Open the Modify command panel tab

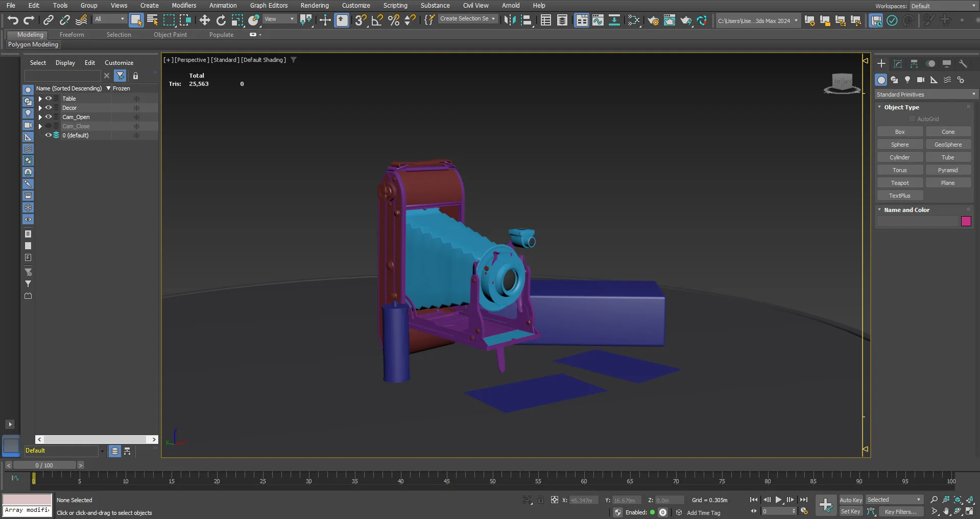(898, 64)
